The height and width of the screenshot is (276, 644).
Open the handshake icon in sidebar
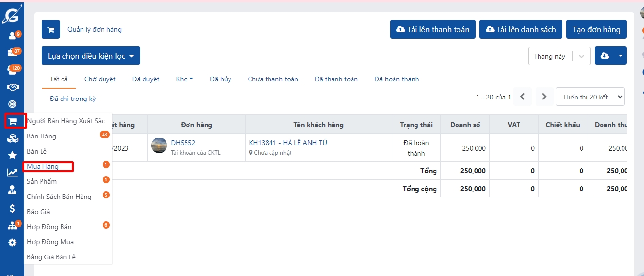12,87
